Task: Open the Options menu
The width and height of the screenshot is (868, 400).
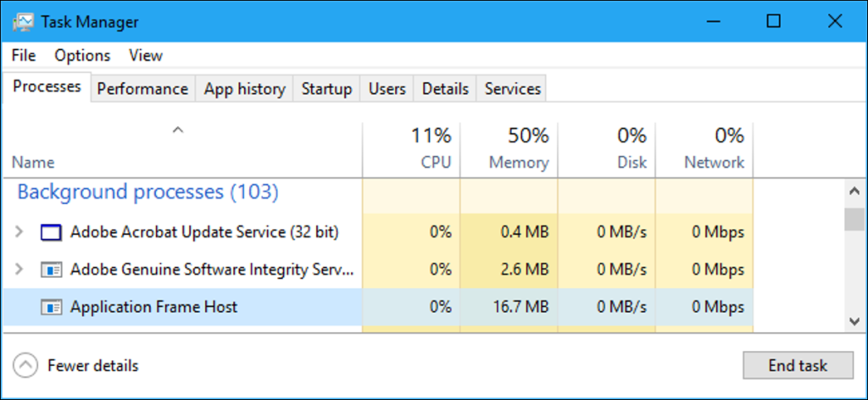Action: click(x=82, y=56)
